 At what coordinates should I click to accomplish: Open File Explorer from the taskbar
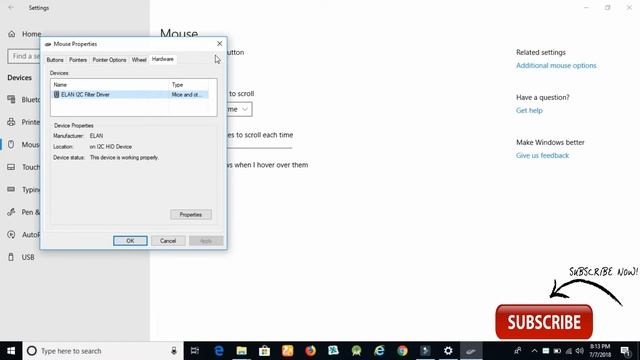click(242, 351)
